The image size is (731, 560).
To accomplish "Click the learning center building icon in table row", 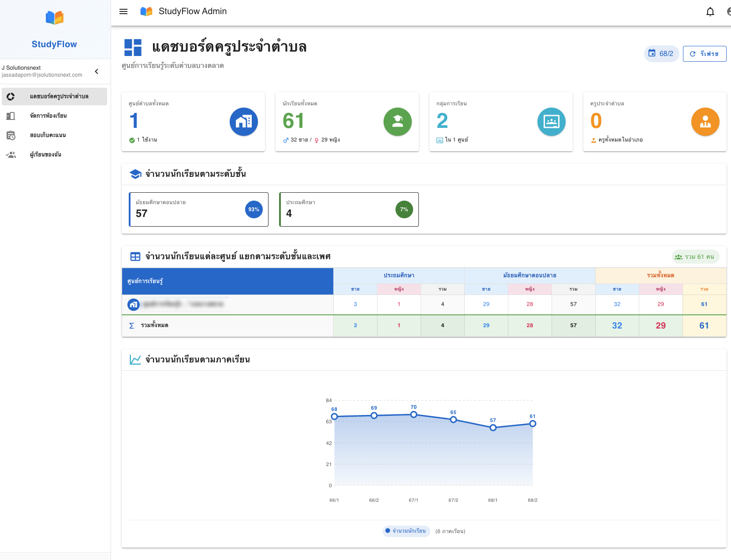I will click(134, 304).
